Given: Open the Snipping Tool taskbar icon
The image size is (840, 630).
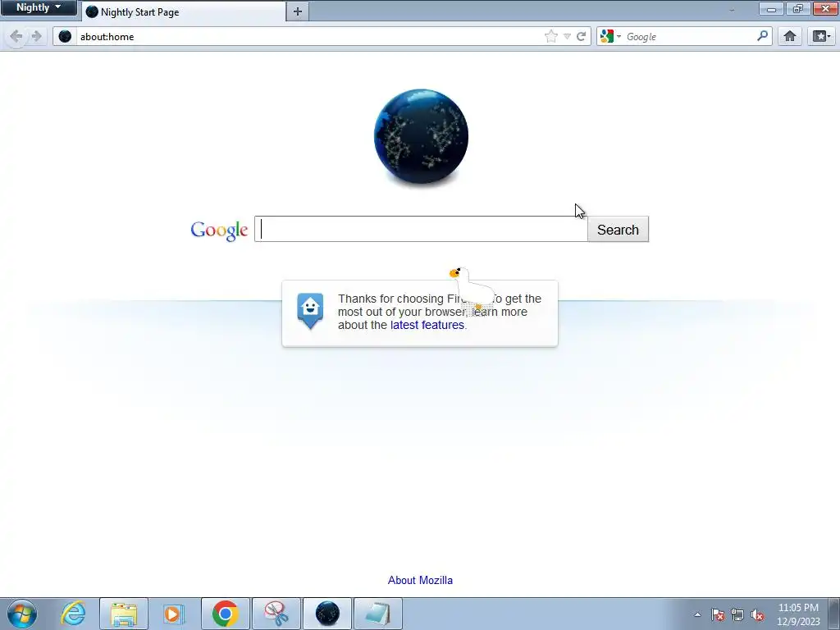Looking at the screenshot, I should [x=276, y=614].
